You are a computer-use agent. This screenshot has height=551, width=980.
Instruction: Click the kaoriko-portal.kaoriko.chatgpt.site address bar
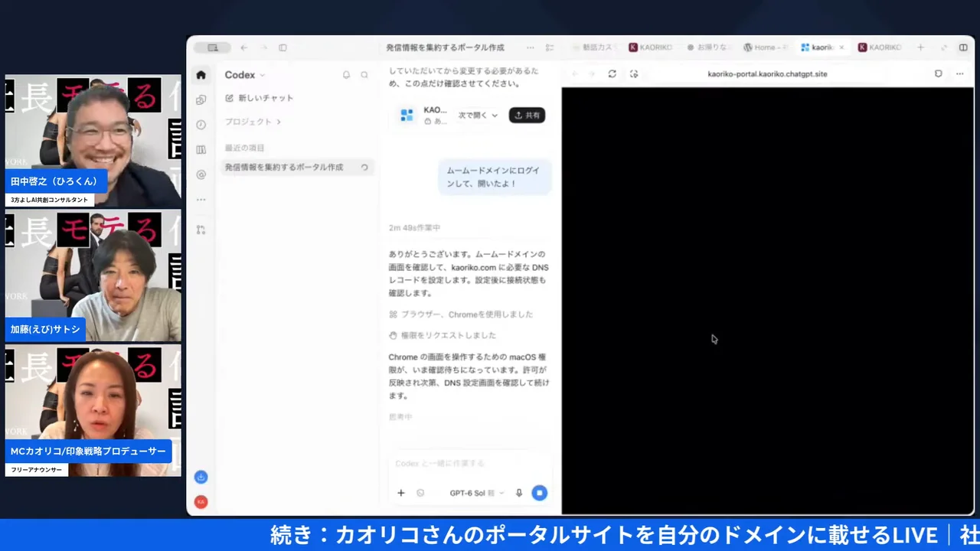767,74
